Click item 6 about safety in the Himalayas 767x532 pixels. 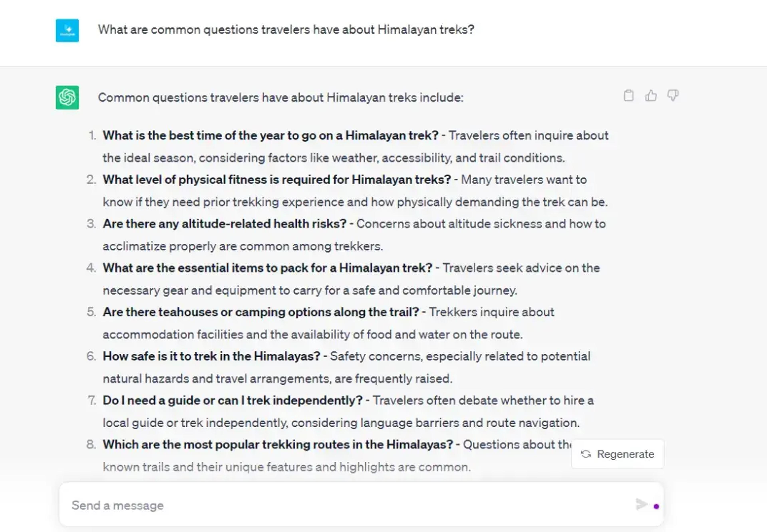tap(347, 367)
